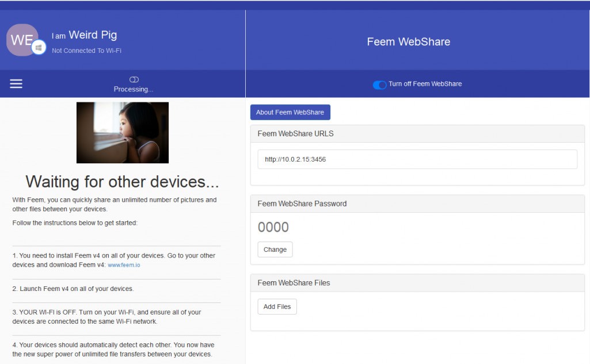The height and width of the screenshot is (364, 590).
Task: Turn off the Feem WebShare toggle
Action: [x=379, y=85]
